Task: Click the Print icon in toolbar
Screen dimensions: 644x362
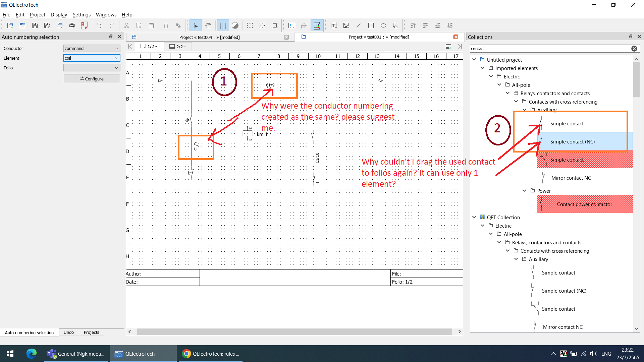Action: pyautogui.click(x=72, y=25)
